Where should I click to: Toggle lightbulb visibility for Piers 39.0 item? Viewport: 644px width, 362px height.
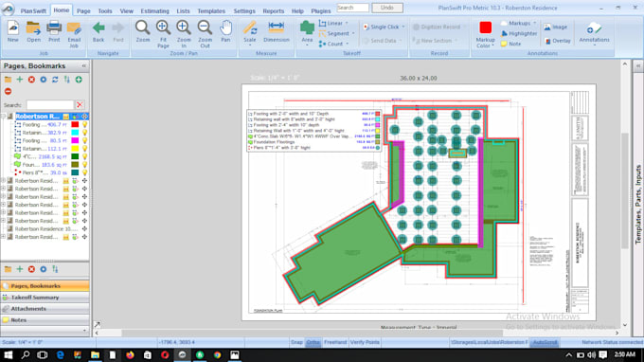(x=84, y=172)
